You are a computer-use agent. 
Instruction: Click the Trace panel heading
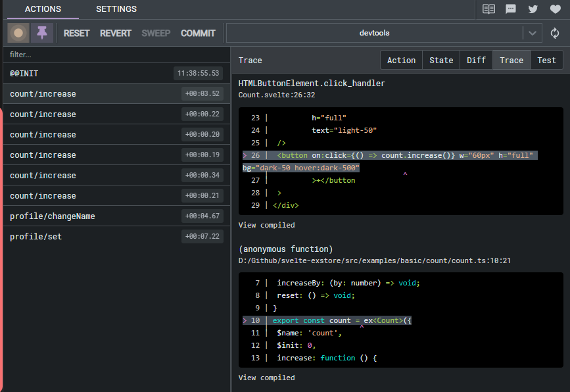(x=250, y=60)
